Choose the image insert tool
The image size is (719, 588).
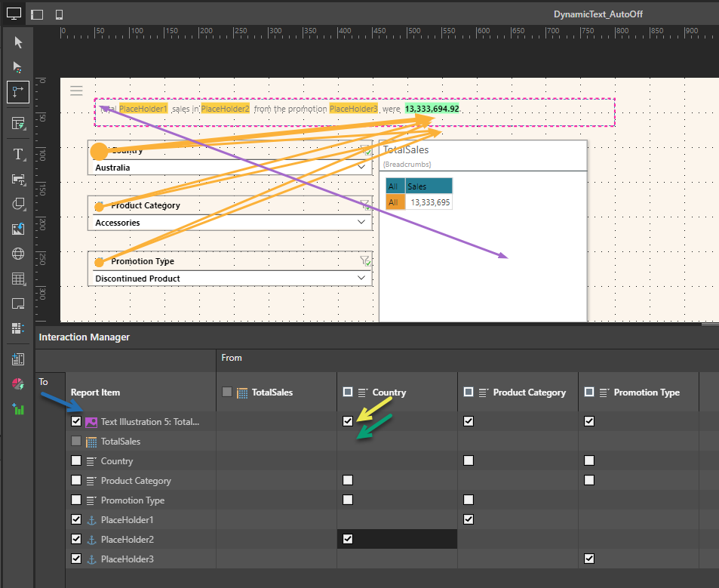click(x=18, y=229)
